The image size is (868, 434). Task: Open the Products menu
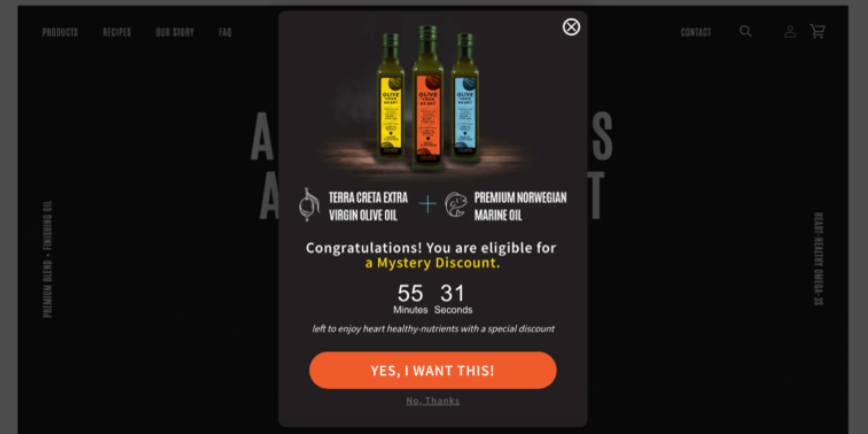click(60, 33)
